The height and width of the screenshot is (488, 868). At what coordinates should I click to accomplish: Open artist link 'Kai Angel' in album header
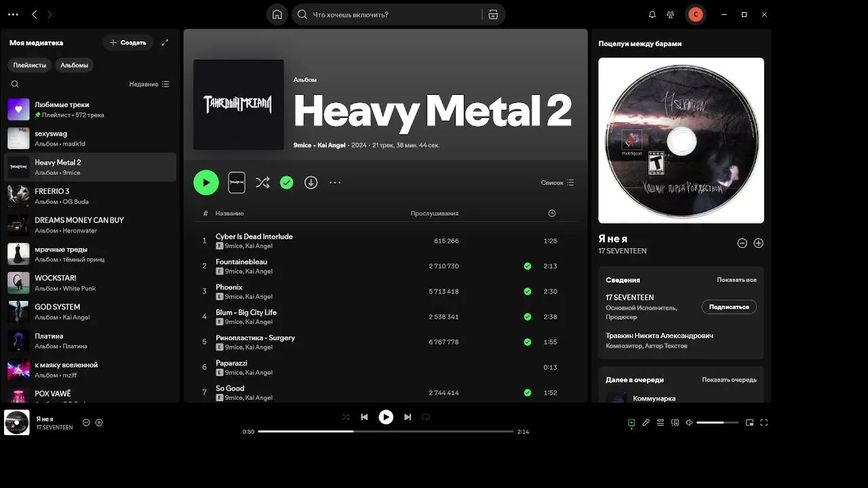(x=332, y=145)
